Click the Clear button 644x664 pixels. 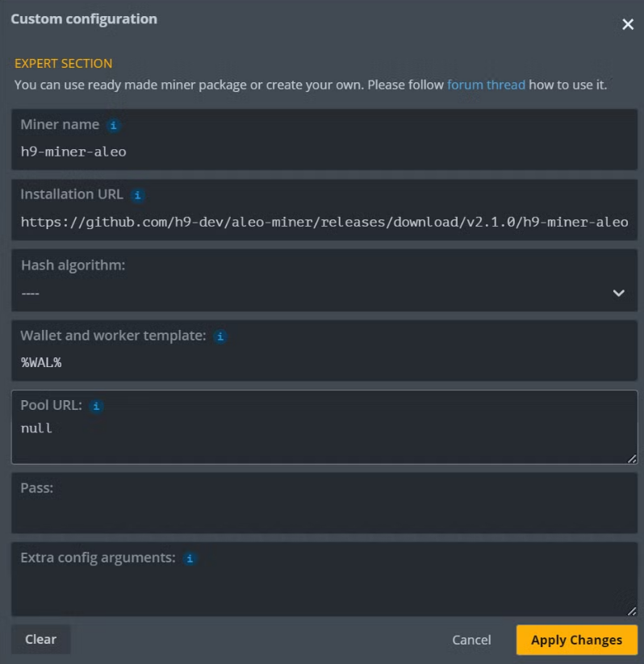click(40, 640)
